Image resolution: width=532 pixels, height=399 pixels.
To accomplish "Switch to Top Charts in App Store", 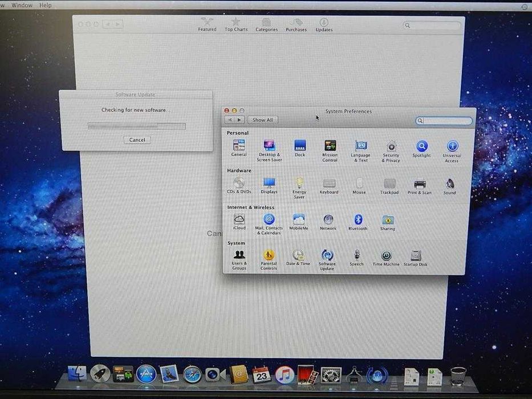I will pos(236,25).
